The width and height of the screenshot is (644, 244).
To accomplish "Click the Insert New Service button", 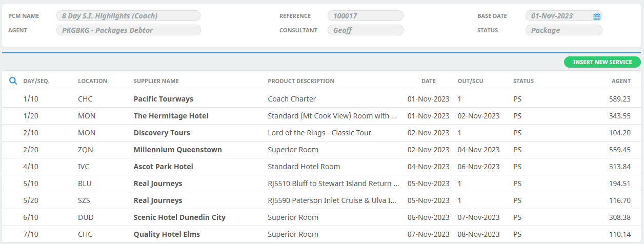I will pos(602,62).
